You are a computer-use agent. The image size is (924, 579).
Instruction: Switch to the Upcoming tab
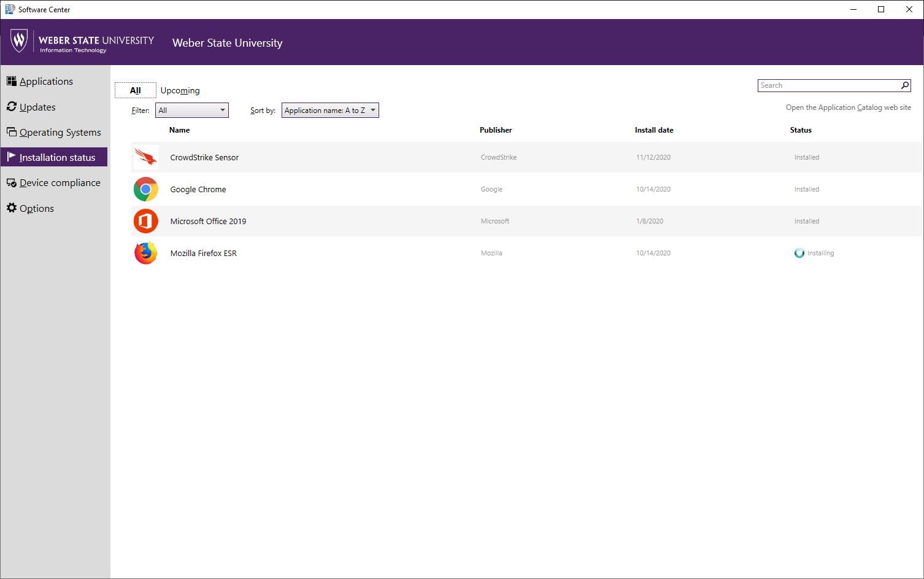180,90
